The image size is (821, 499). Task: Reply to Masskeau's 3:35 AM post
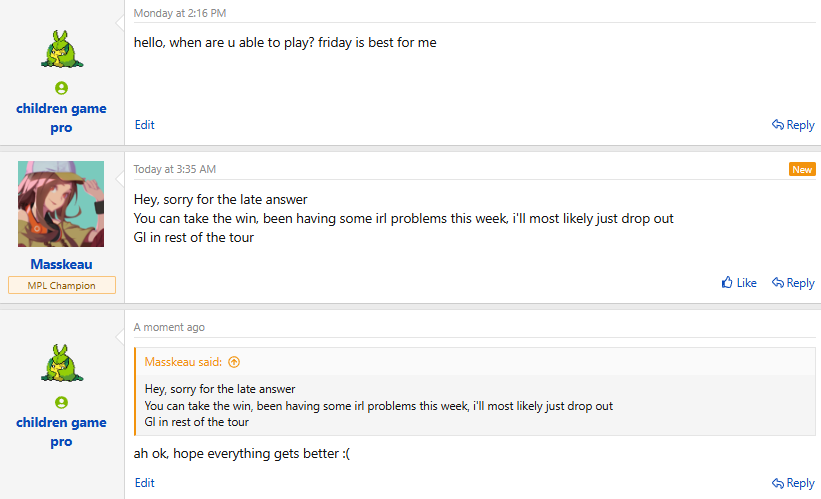(x=793, y=283)
